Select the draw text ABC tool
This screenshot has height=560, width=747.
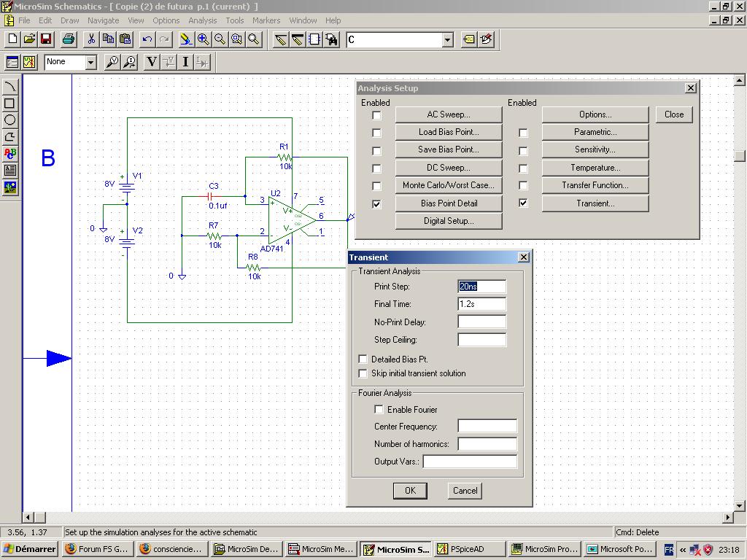point(10,154)
